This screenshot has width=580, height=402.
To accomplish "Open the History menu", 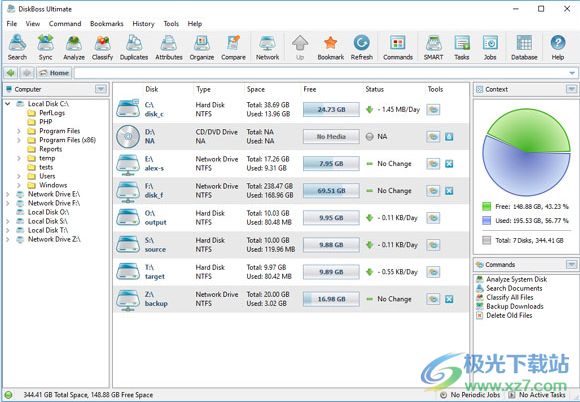I will tap(143, 24).
